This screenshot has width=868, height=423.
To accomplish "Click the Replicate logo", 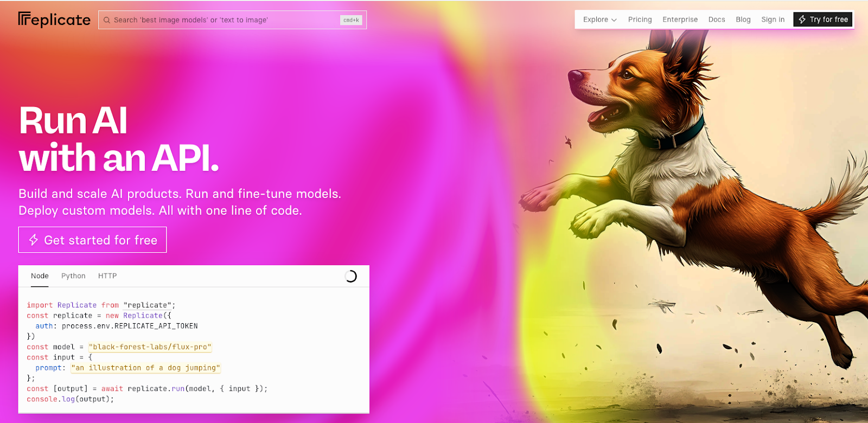I will (54, 20).
